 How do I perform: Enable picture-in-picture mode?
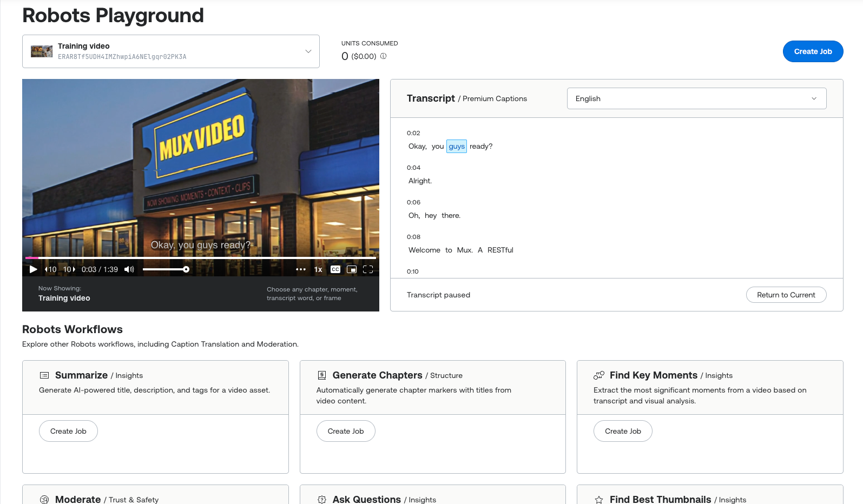coord(352,269)
